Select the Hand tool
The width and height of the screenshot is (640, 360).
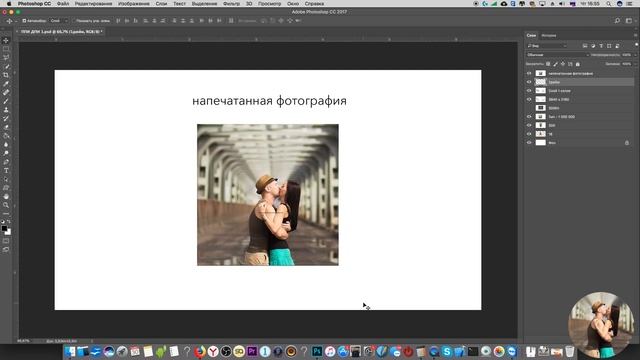point(6,196)
